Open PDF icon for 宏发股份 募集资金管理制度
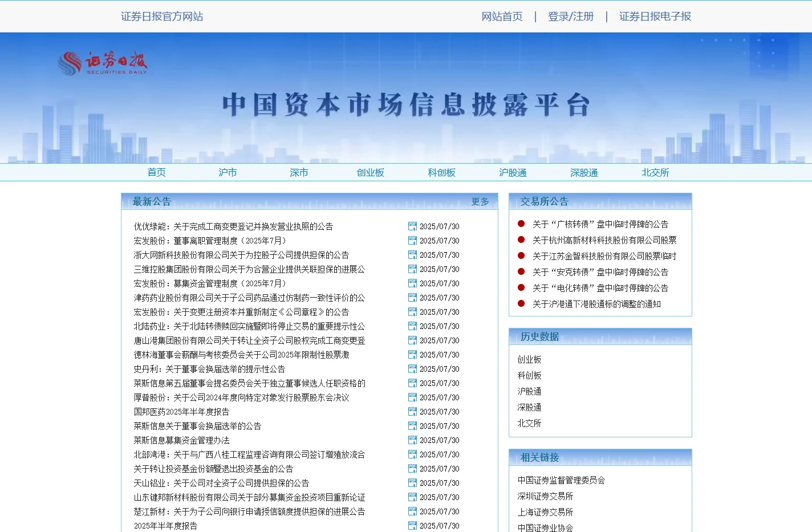This screenshot has width=812, height=532. (412, 283)
